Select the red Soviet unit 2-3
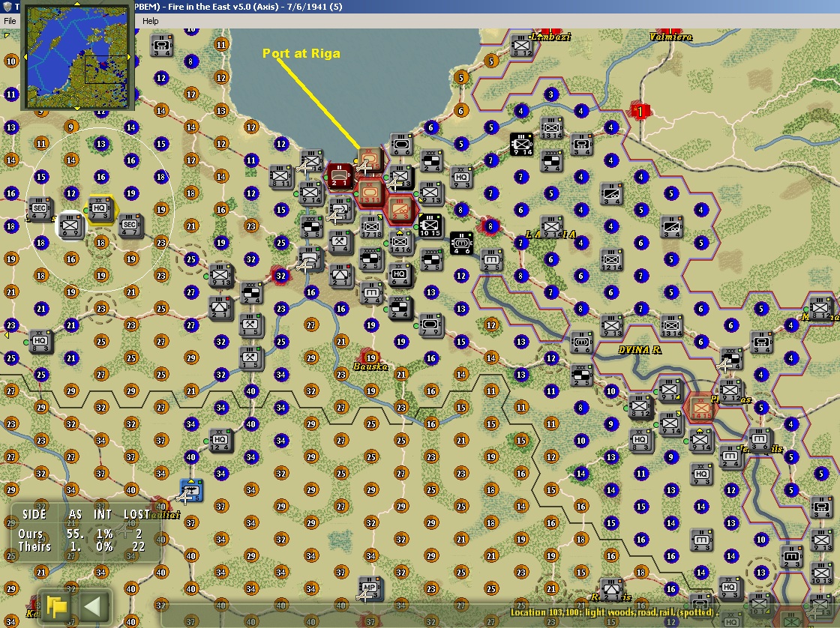 [400, 209]
